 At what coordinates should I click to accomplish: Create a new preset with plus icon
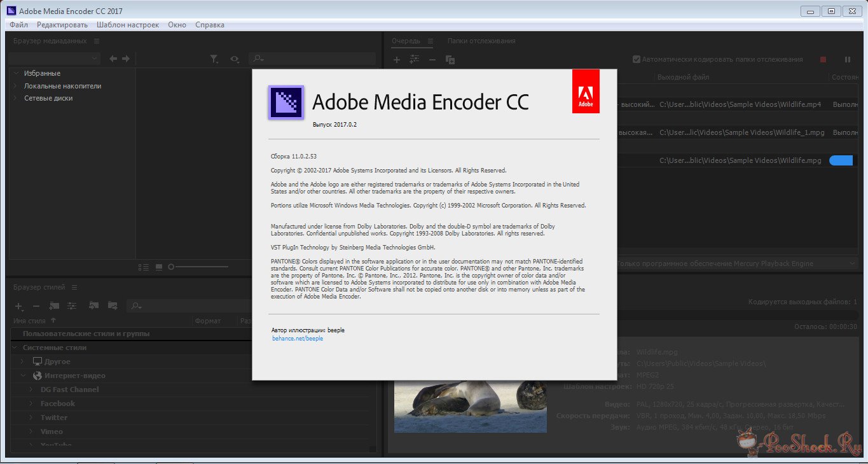[x=19, y=306]
